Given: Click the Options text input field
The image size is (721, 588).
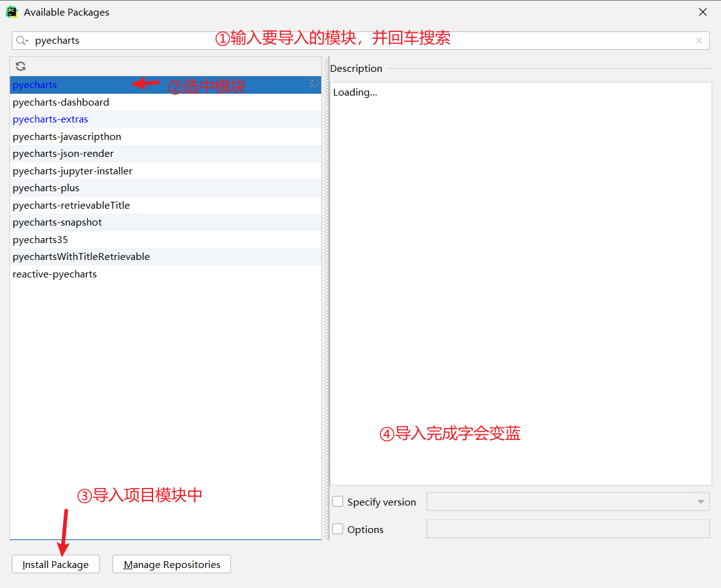Looking at the screenshot, I should click(x=568, y=529).
